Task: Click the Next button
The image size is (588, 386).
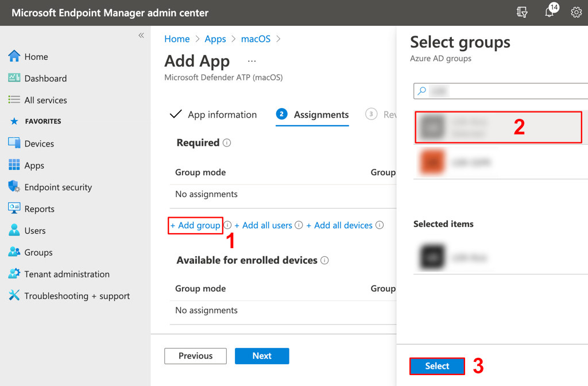Action: tap(262, 356)
